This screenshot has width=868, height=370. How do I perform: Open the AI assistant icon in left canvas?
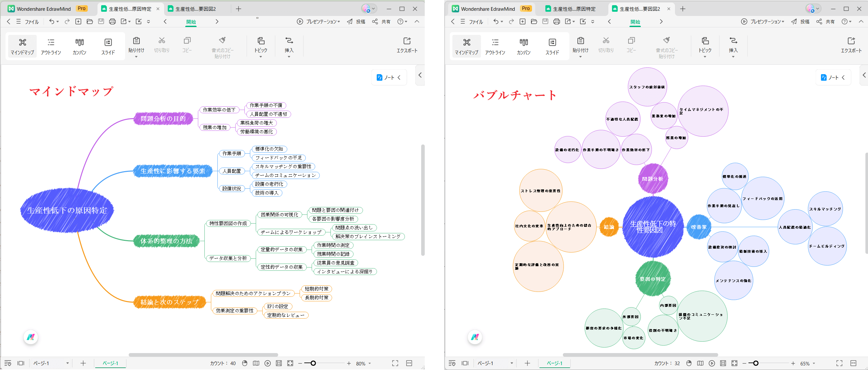pyautogui.click(x=31, y=336)
